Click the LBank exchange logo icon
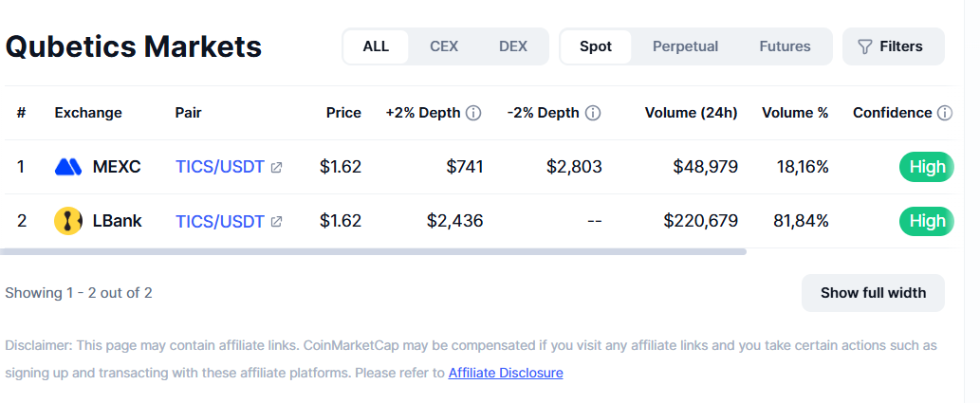980x403 pixels. pos(68,221)
